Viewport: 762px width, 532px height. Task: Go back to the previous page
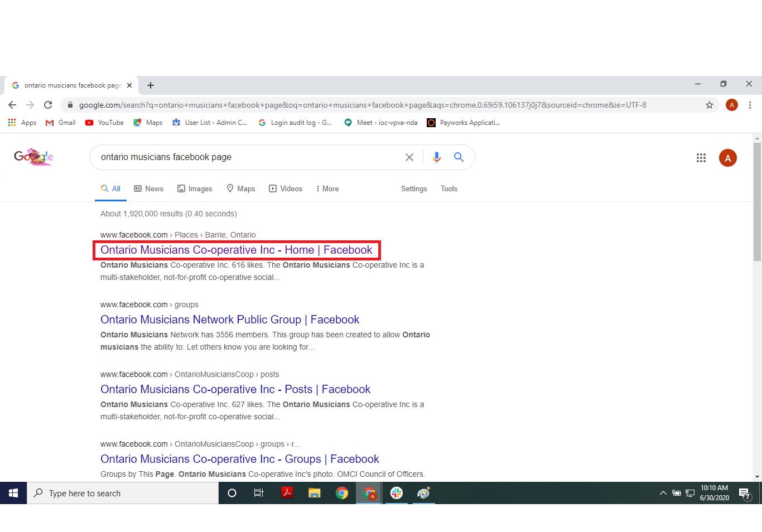coord(12,105)
